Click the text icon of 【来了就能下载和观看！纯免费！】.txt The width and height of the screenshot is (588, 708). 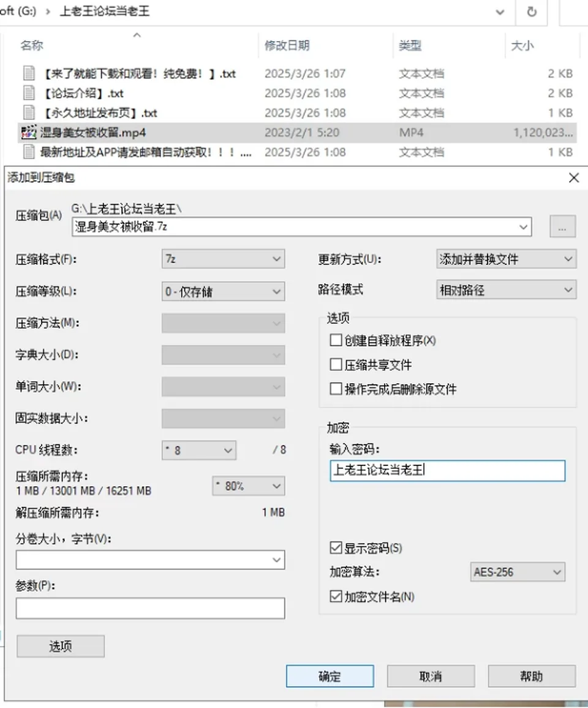tap(29, 73)
